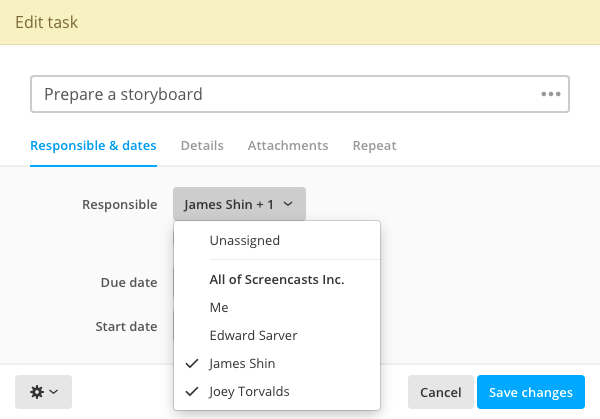Click the 'Due date' label
600x419 pixels.
(129, 282)
